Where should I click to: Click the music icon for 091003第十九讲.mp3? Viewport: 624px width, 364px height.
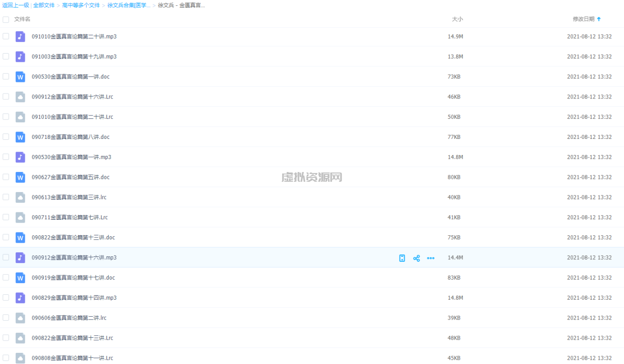pos(20,57)
